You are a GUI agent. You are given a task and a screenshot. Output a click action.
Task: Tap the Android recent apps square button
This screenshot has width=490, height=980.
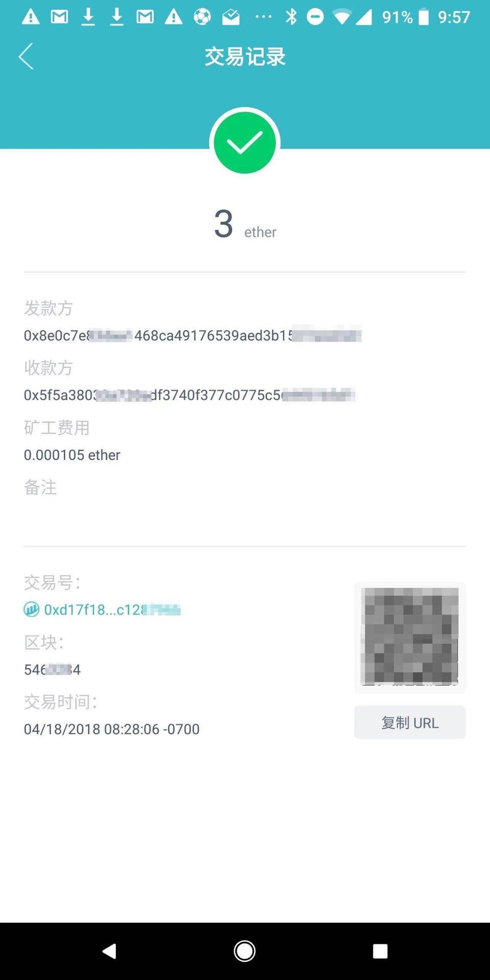(x=380, y=951)
